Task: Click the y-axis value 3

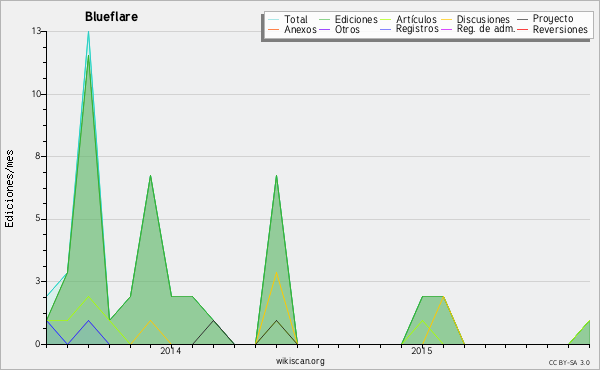Action: coord(38,281)
